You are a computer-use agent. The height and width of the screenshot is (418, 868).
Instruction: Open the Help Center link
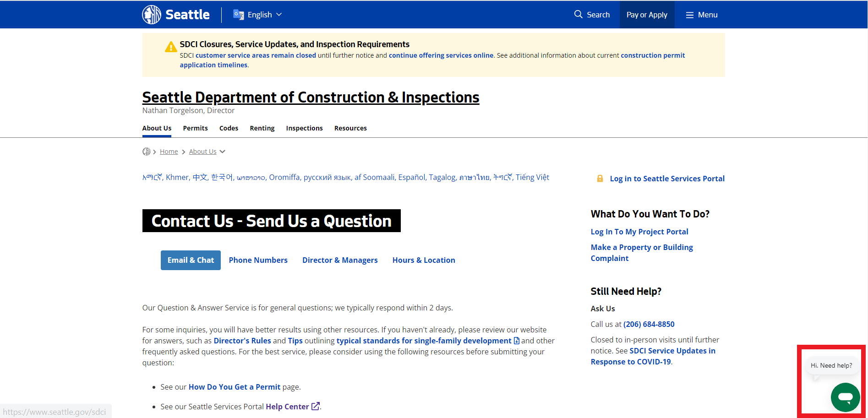coord(287,407)
